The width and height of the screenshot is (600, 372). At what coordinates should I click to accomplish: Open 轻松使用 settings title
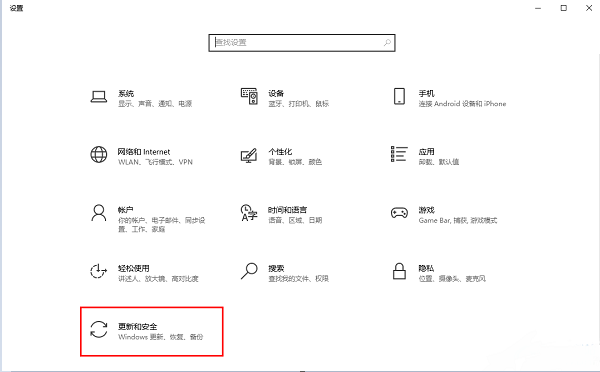(x=134, y=268)
